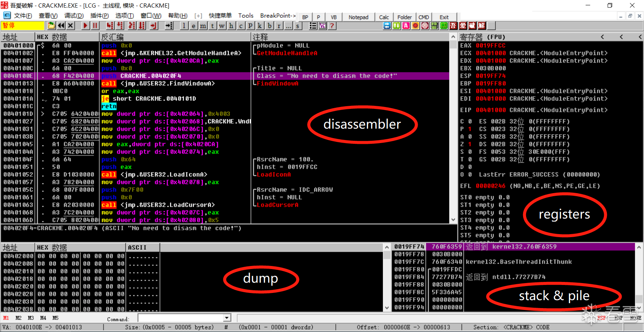This screenshot has height=332, width=644.
Task: Open Source window via S button
Action: 298,26
